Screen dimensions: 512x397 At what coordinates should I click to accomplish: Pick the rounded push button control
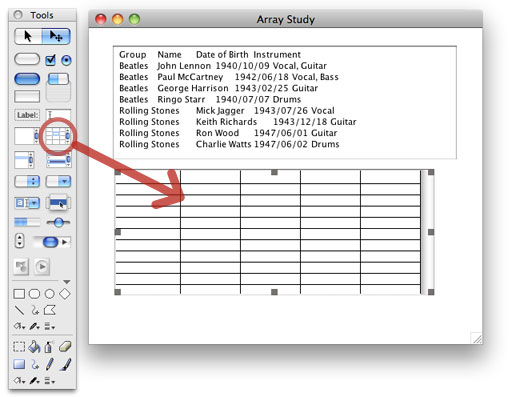(x=27, y=59)
